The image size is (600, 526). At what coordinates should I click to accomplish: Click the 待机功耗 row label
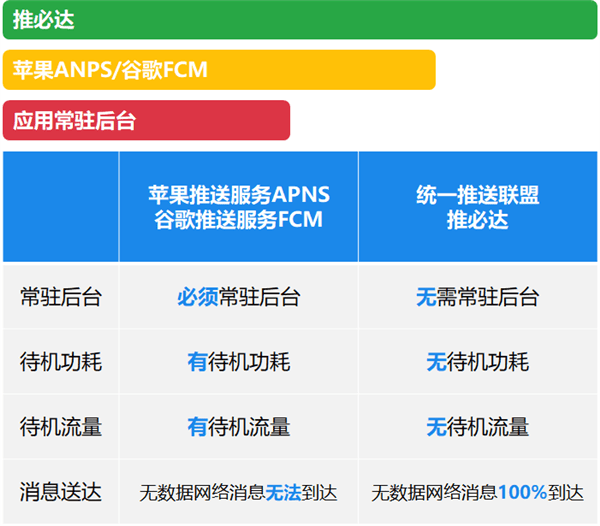click(61, 362)
